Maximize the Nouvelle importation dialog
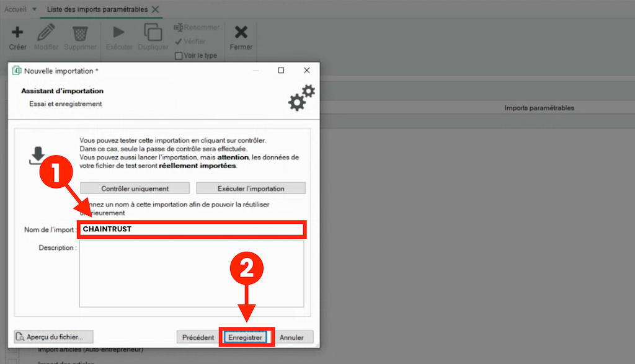Viewport: 635px width, 364px height. [x=281, y=71]
